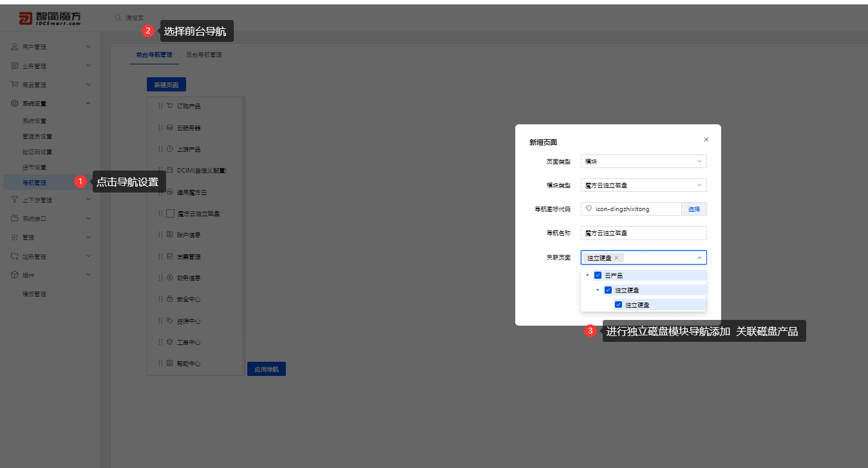Click the icon beside 财务信息
The image size is (868, 468).
170,277
